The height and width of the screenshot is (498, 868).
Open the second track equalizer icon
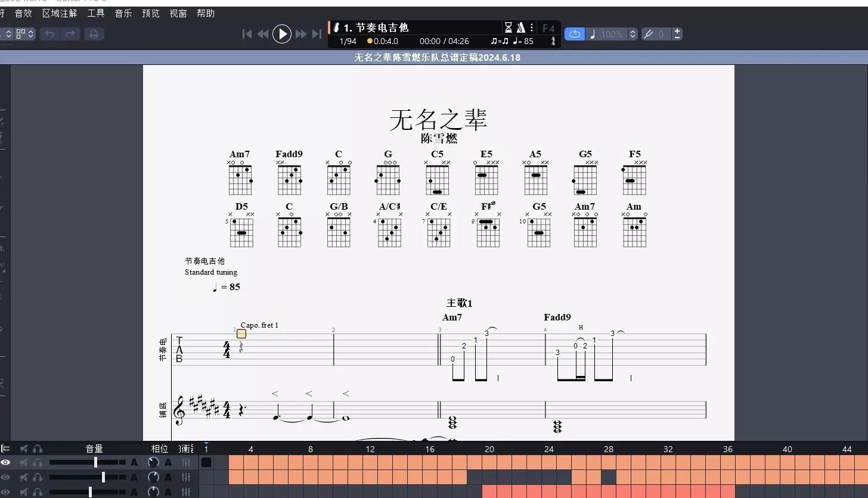[186, 477]
